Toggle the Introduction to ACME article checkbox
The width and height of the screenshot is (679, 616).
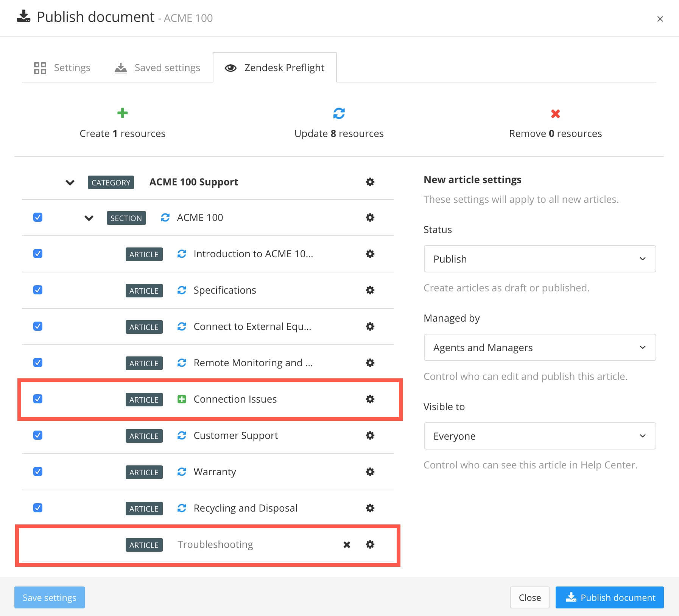tap(38, 254)
